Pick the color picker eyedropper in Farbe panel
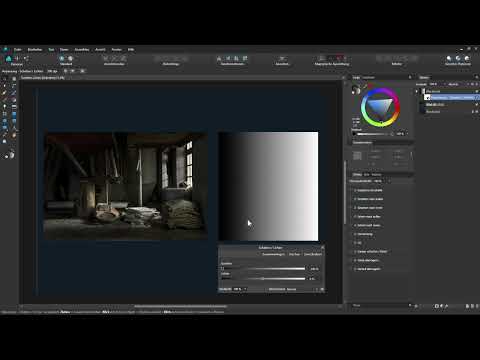Screen dimensions: 480x360 365,86
